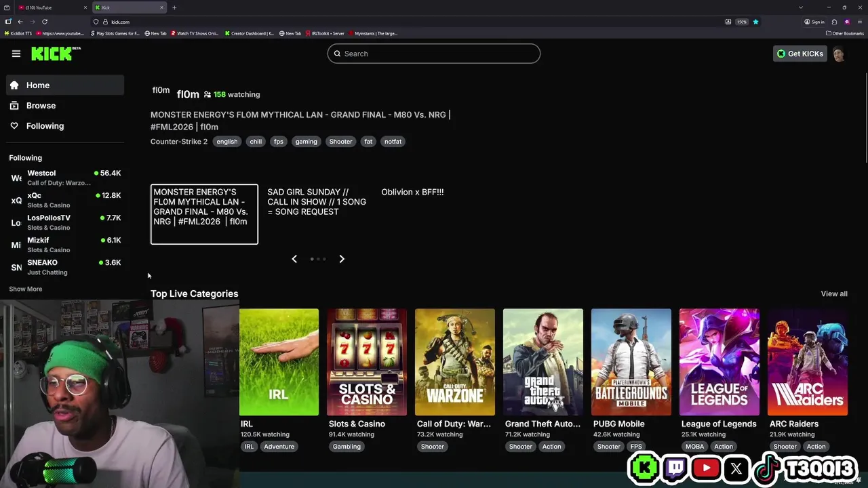Viewport: 868px width, 488px height.
Task: Toggle the Kick sidebar hamburger menu
Action: pos(16,54)
